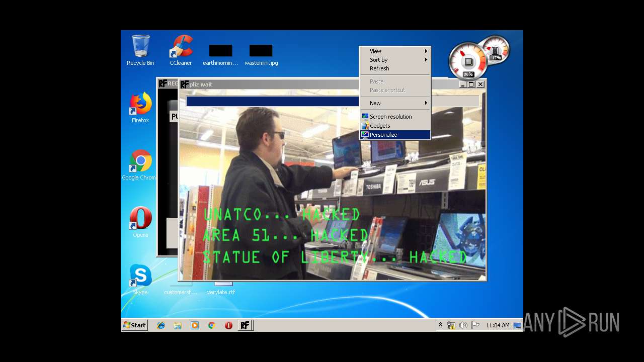
Task: Select the RF application taskbar button
Action: tap(245, 325)
